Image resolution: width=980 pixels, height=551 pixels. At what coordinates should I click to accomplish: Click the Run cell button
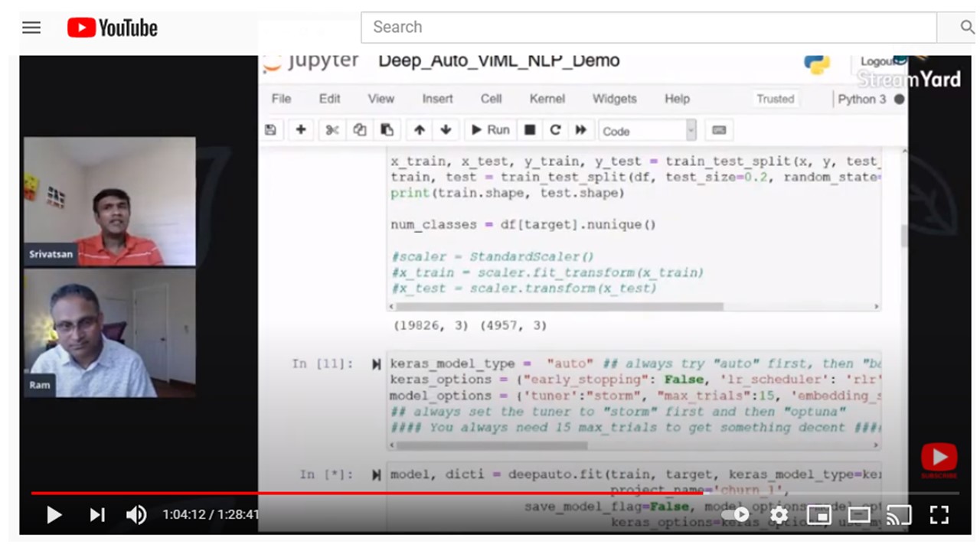[490, 130]
